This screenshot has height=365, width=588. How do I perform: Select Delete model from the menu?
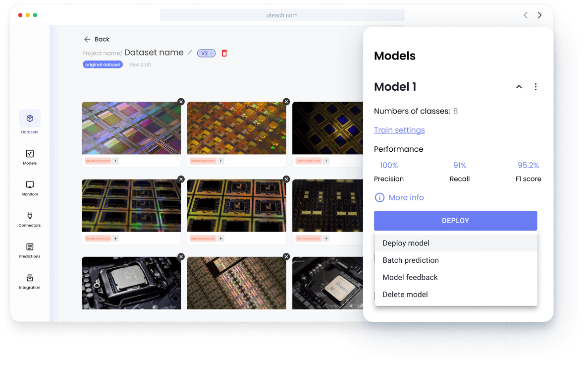(x=405, y=295)
